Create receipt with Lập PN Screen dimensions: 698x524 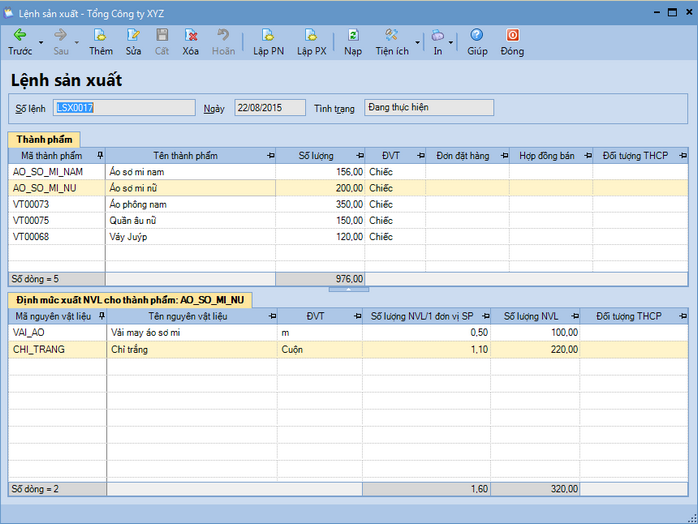pyautogui.click(x=268, y=42)
